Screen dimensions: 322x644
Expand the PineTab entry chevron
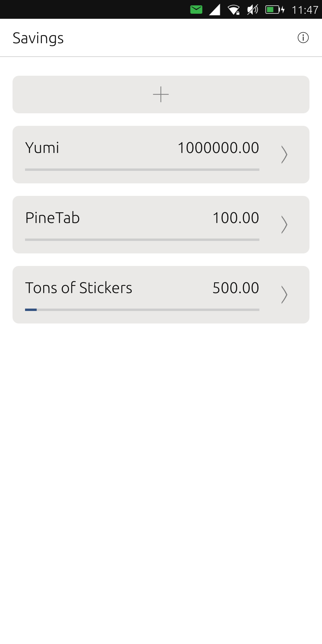284,225
